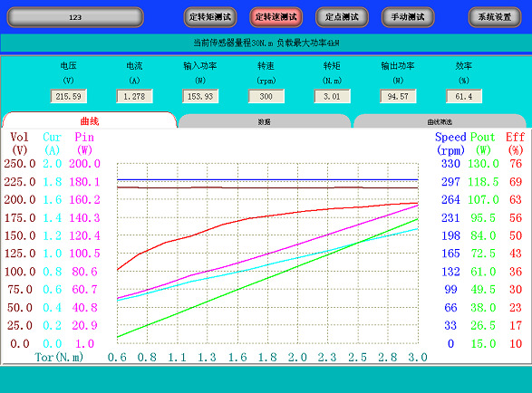This screenshot has width=532, height=393.
Task: Open 系统设置 system settings
Action: click(x=495, y=17)
